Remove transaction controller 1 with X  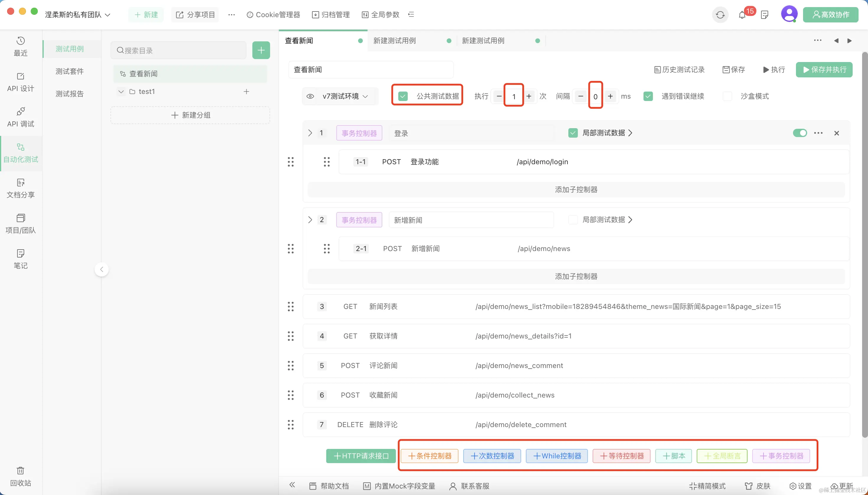point(837,133)
